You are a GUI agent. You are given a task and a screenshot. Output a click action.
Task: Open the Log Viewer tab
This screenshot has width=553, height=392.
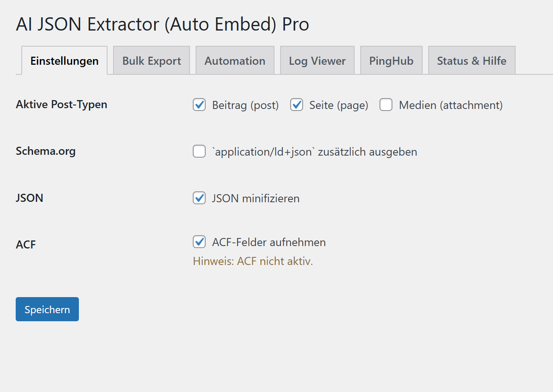pos(317,60)
